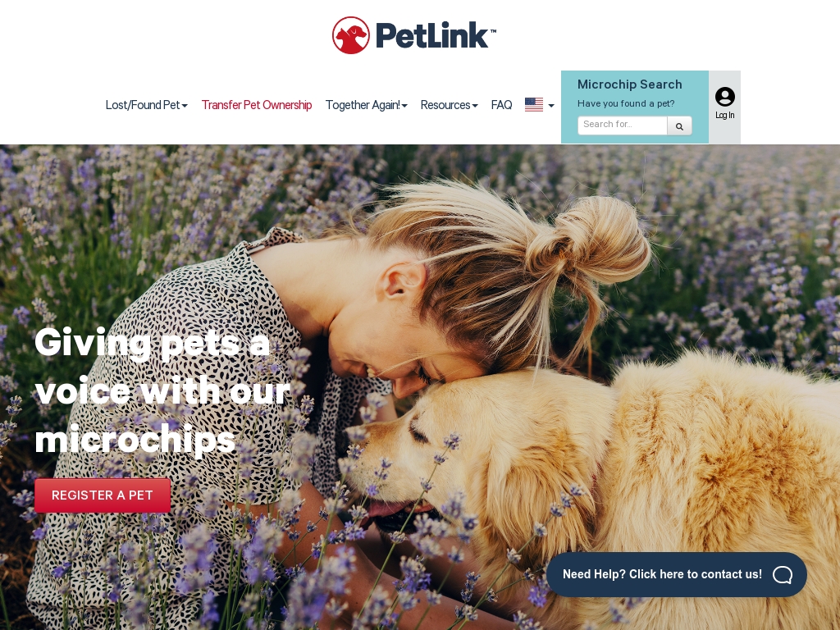The image size is (840, 630).
Task: Click the user profile Log In icon
Action: [x=725, y=97]
